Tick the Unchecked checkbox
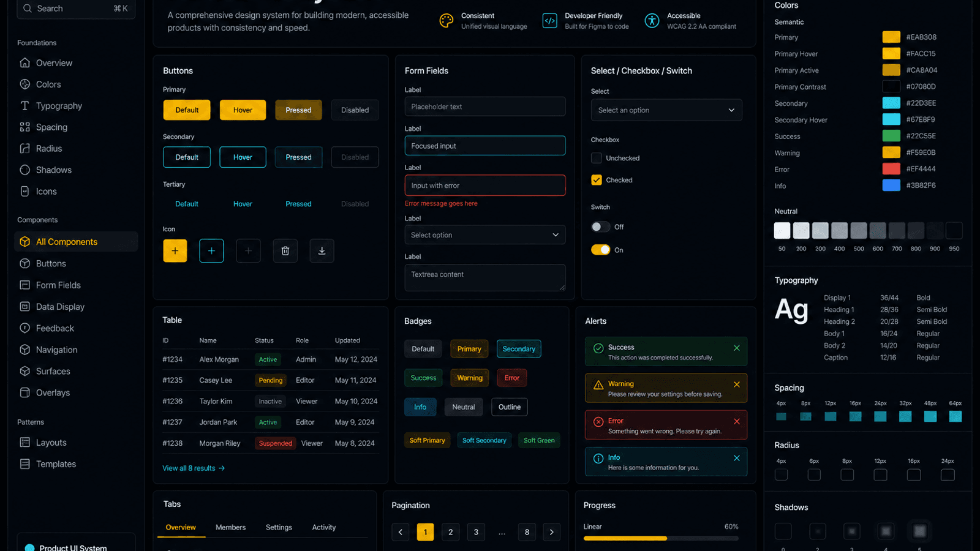 pyautogui.click(x=596, y=158)
